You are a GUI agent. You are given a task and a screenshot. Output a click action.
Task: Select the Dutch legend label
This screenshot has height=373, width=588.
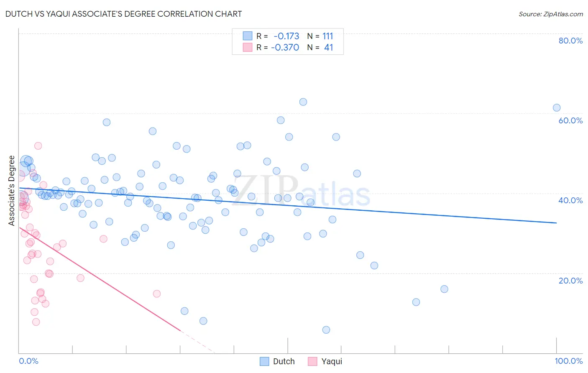pos(284,361)
